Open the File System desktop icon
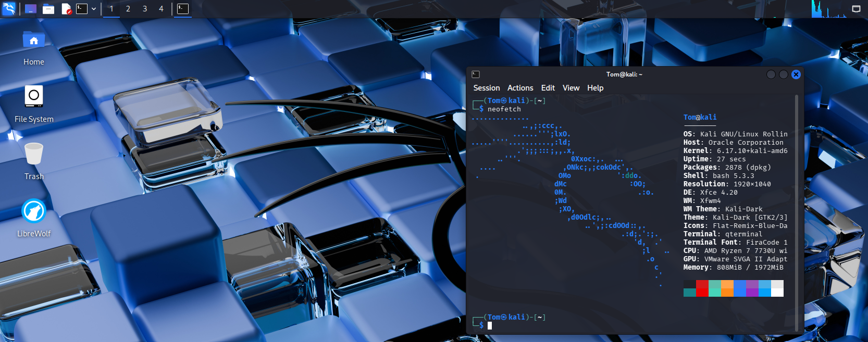The height and width of the screenshot is (342, 868). click(x=34, y=97)
